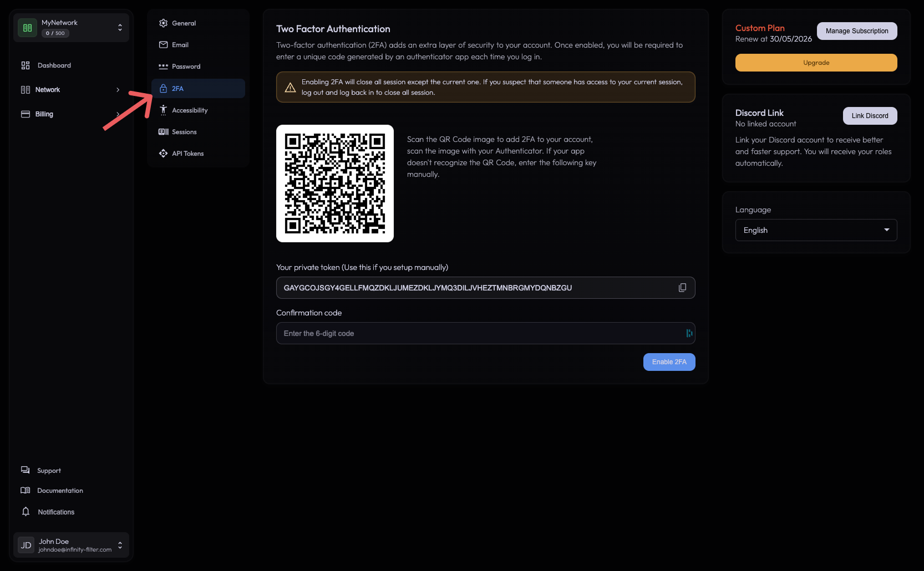Expand the MyNetwork network switcher
The width and height of the screenshot is (924, 571).
pos(120,28)
